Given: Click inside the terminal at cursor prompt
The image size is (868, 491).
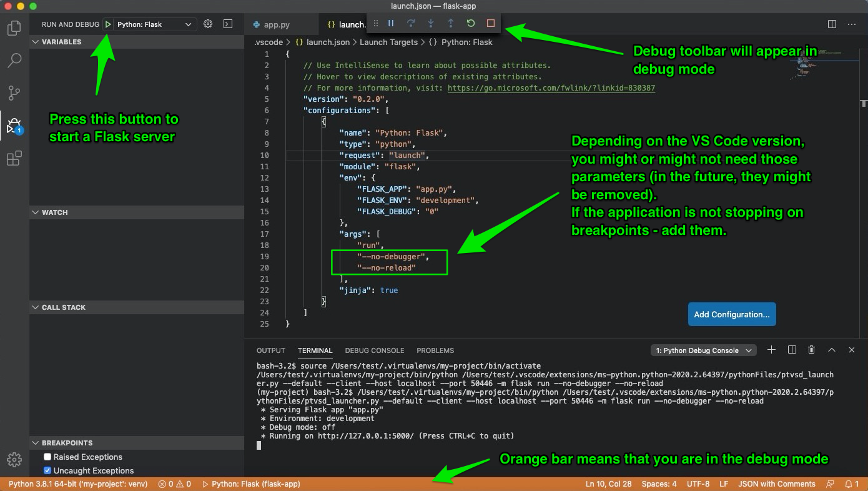Looking at the screenshot, I should coord(259,445).
